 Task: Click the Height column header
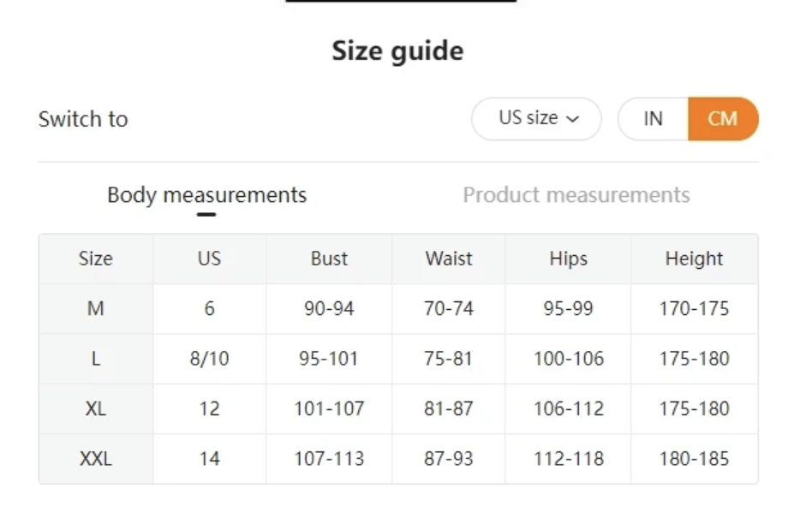coord(695,259)
